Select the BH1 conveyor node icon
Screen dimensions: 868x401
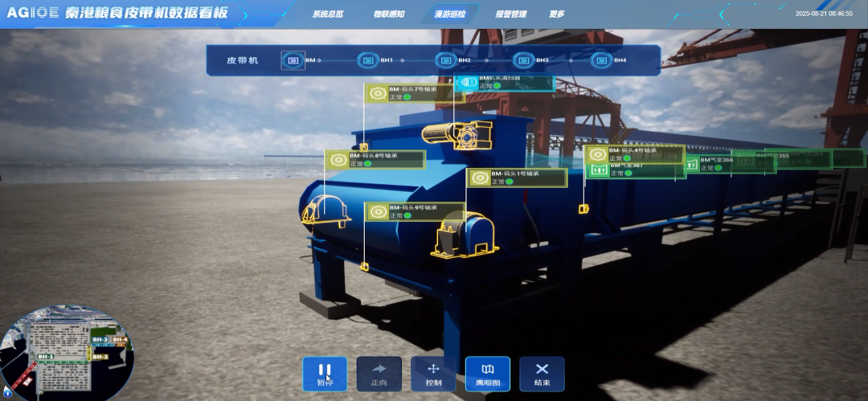(x=367, y=60)
